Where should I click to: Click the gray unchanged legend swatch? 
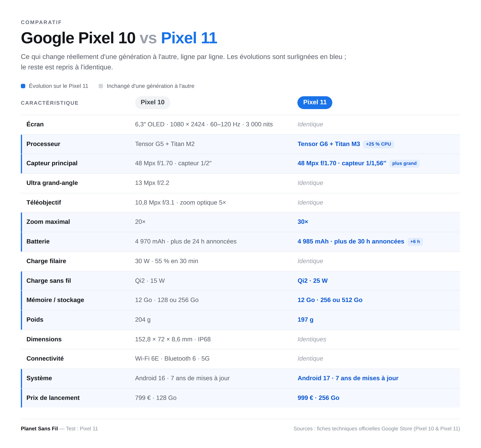[x=101, y=86]
